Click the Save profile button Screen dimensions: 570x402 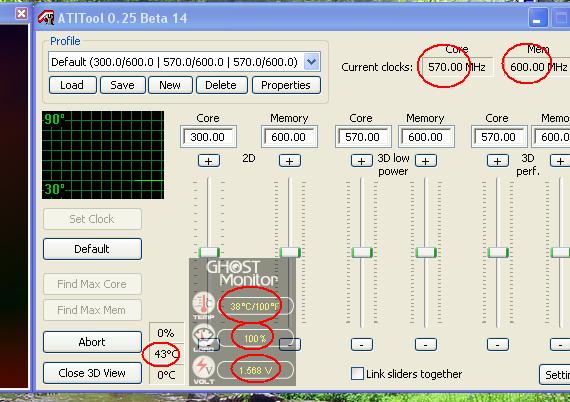click(123, 85)
